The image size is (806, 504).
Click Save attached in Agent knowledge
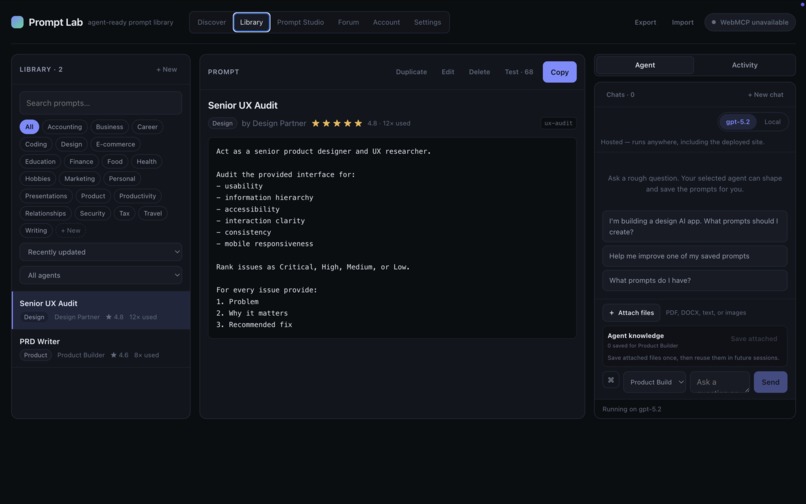[754, 338]
